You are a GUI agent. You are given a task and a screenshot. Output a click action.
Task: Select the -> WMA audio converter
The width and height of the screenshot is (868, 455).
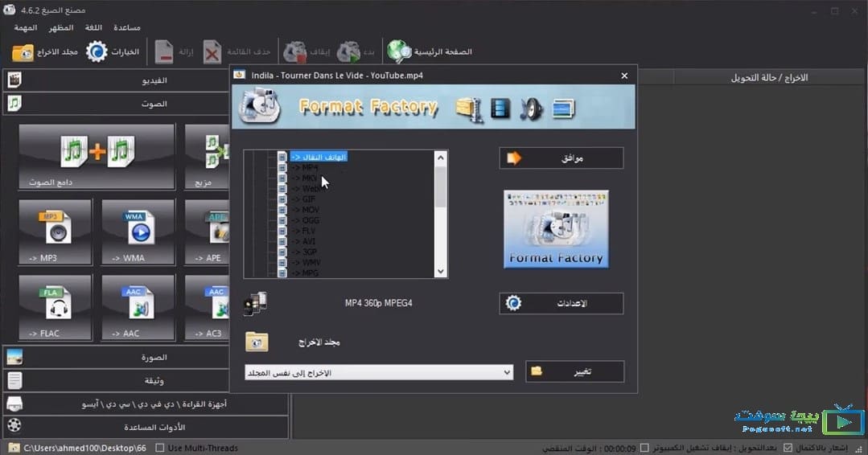[x=138, y=232]
